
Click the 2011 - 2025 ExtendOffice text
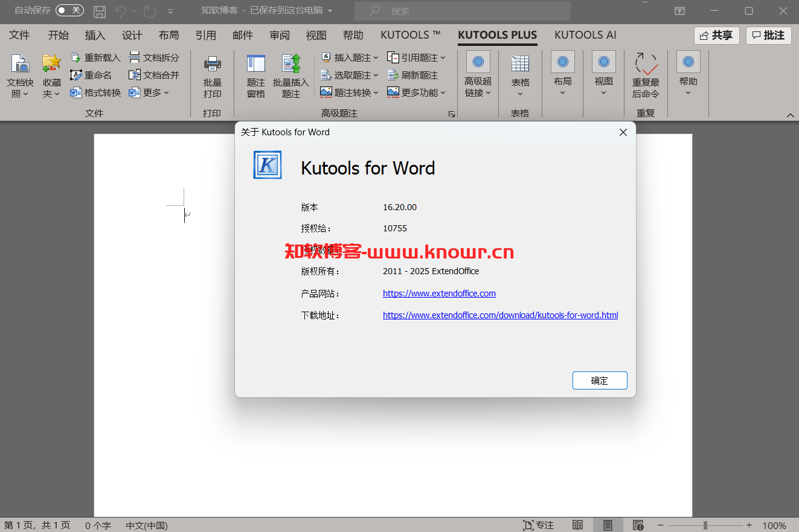point(431,271)
